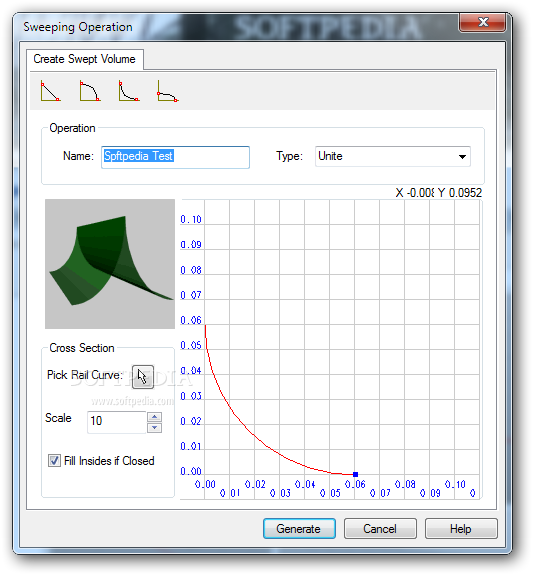Open Help for the sweeping operation
Image resolution: width=533 pixels, height=575 pixels.
click(461, 528)
